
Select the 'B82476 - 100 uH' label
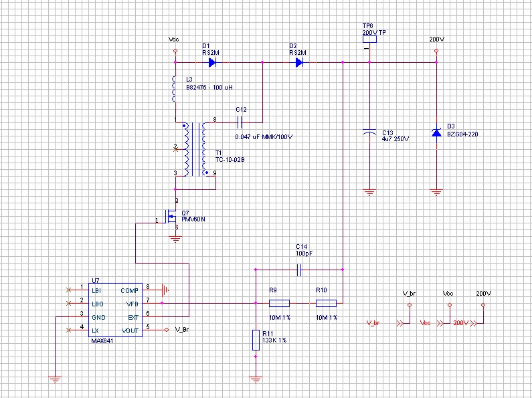[x=208, y=88]
